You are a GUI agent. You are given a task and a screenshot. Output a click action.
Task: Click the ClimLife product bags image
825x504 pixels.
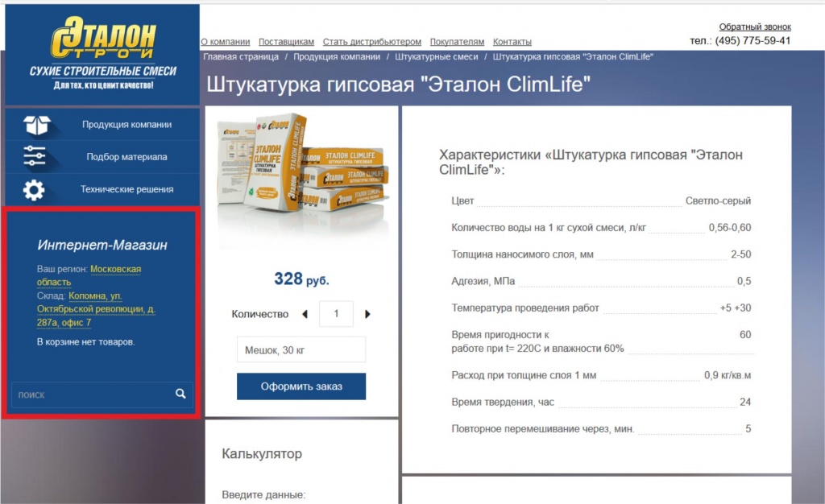coord(303,163)
